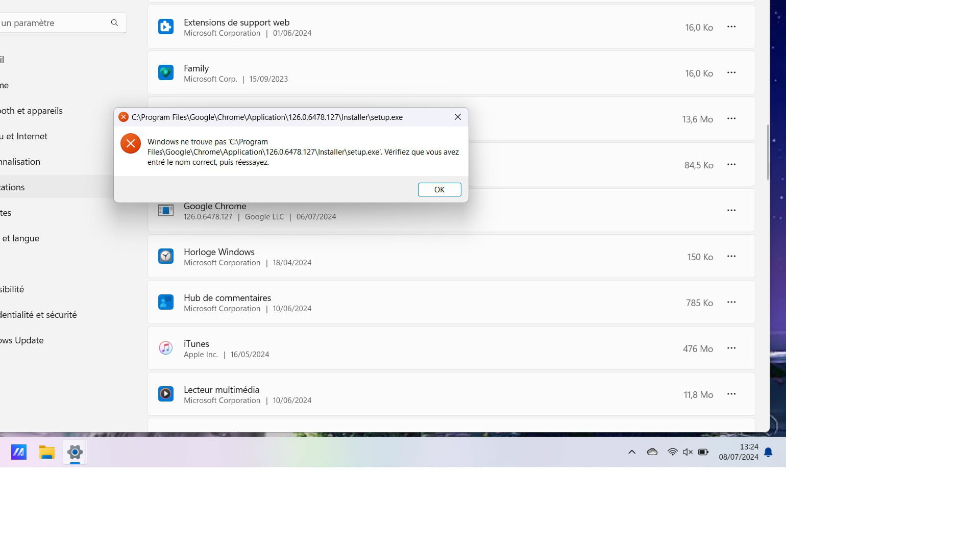
Task: Open the Personnalisation settings section
Action: [x=56, y=162]
